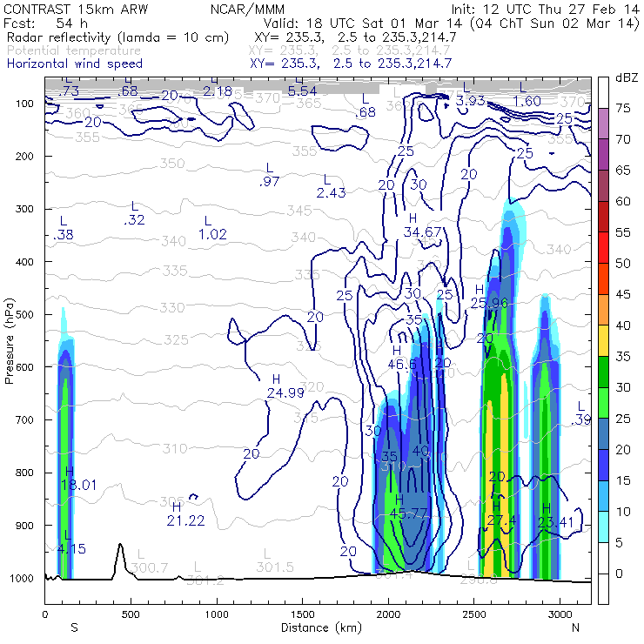Viewport: 644px width, 644px height.
Task: Click the 'L .97' wind minimum label
Action: point(270,175)
